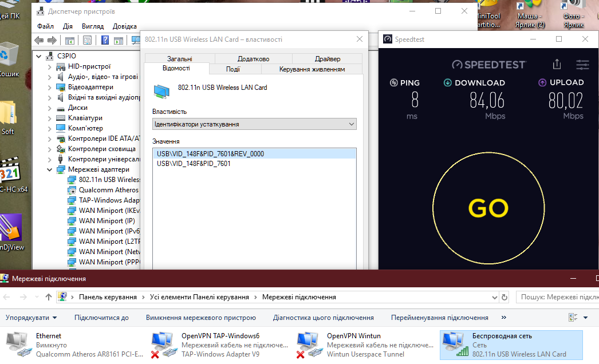
Task: Click Діагностика цього підключення
Action: coord(323,318)
